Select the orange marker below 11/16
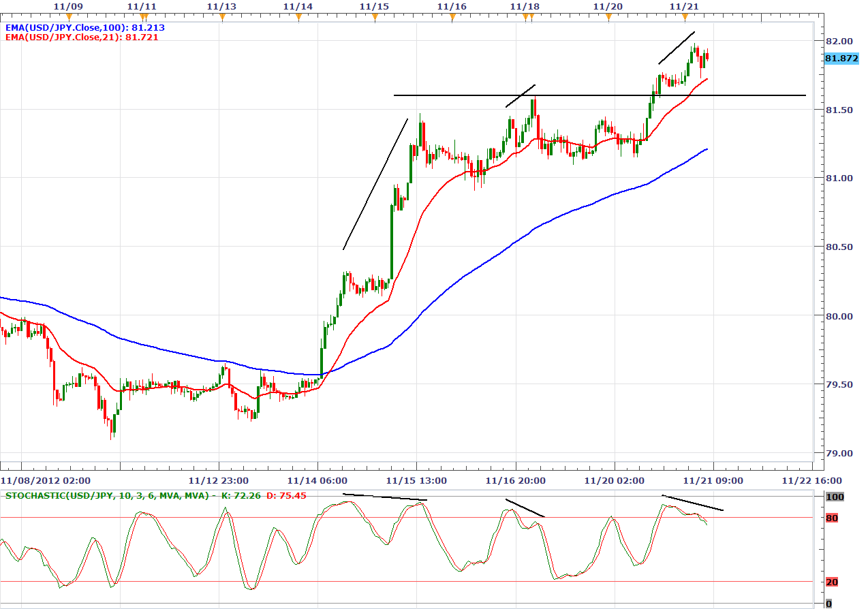Viewport: 868px width, 609px height. 452,17
